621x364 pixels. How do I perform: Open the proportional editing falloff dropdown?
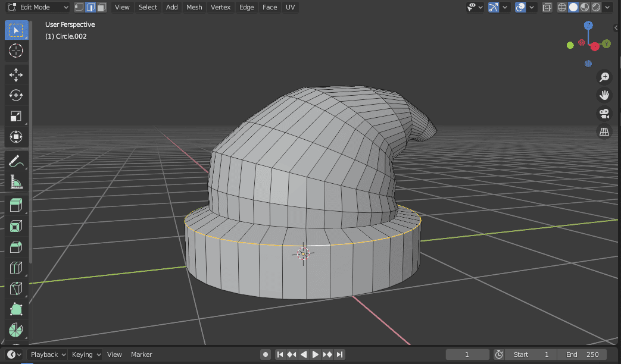(x=531, y=7)
